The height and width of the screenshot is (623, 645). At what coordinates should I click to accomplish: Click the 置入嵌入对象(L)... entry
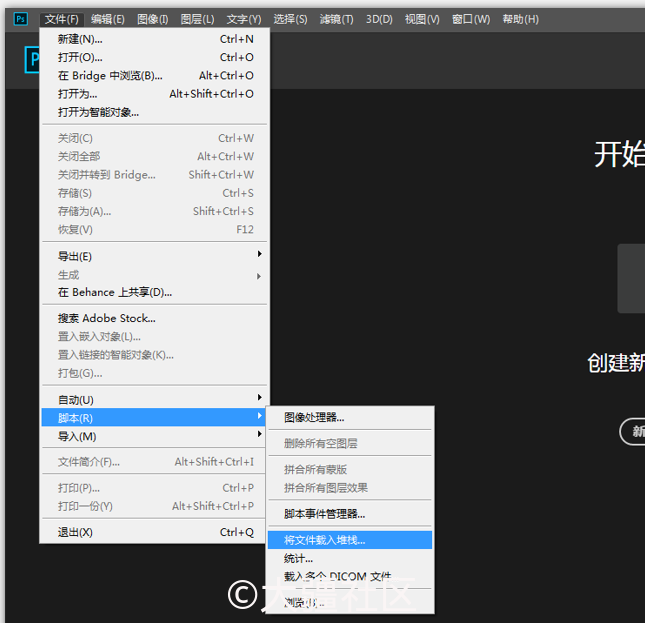click(x=155, y=337)
